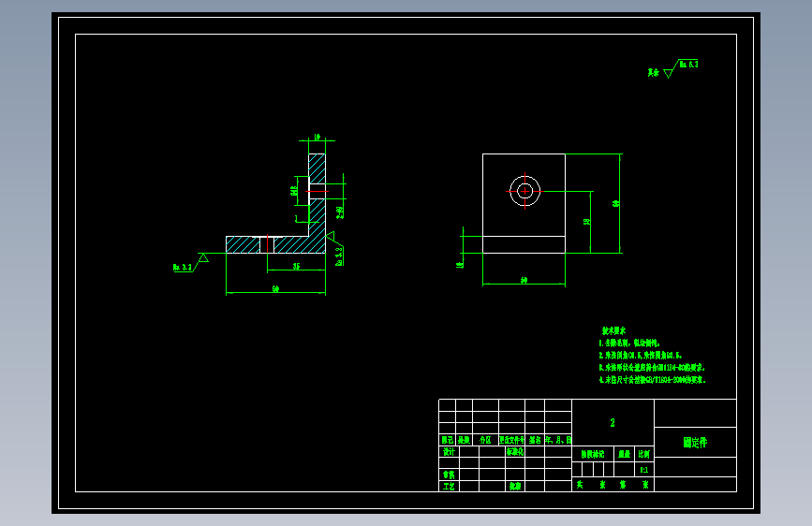Select the fourth technical requirement line
The height and width of the screenshot is (526, 812).
click(652, 379)
